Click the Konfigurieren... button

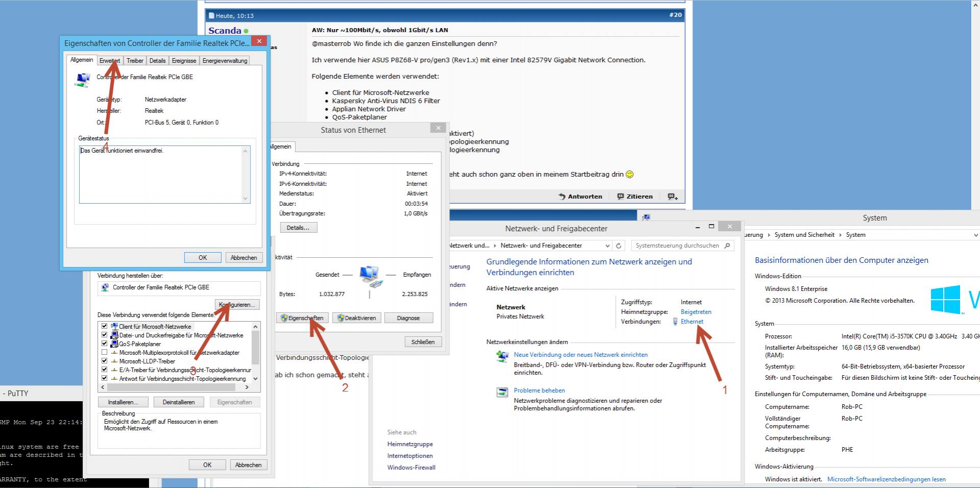click(x=237, y=305)
